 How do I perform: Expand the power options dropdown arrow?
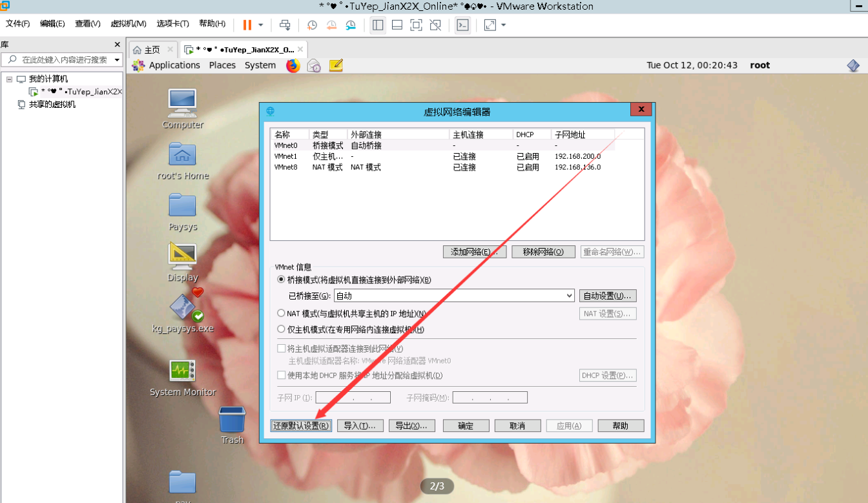pos(261,25)
